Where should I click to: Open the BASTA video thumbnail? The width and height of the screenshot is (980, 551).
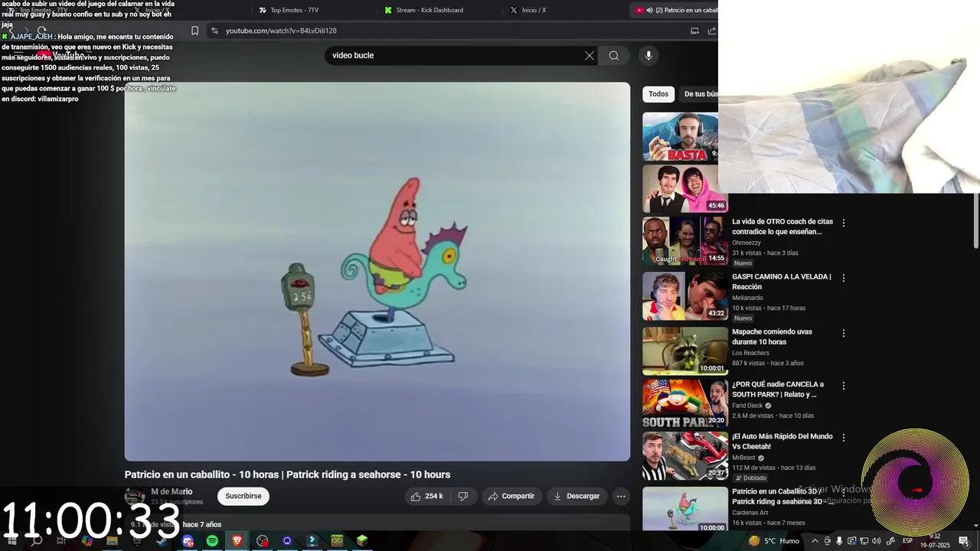(x=681, y=137)
